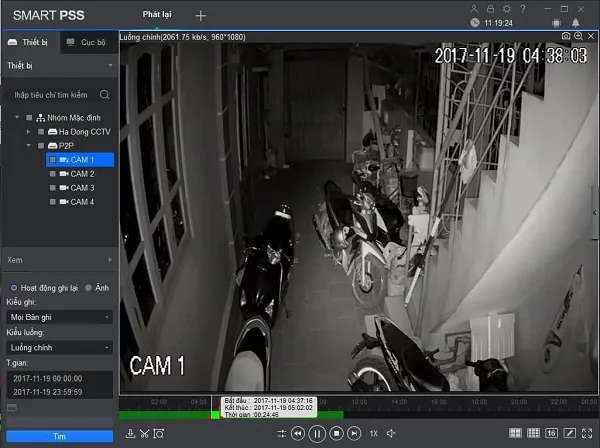Select the Phát lại tab
This screenshot has height=448, width=600.
click(157, 15)
